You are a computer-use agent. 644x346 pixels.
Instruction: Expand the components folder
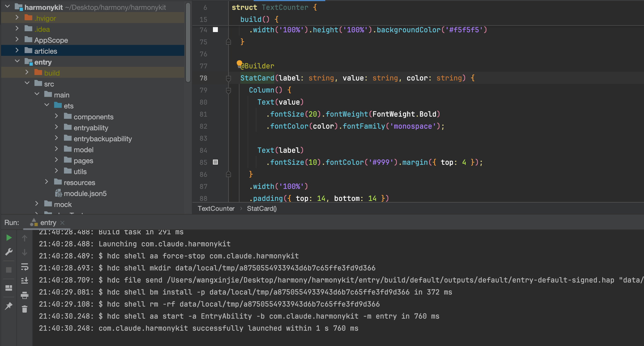click(x=56, y=116)
